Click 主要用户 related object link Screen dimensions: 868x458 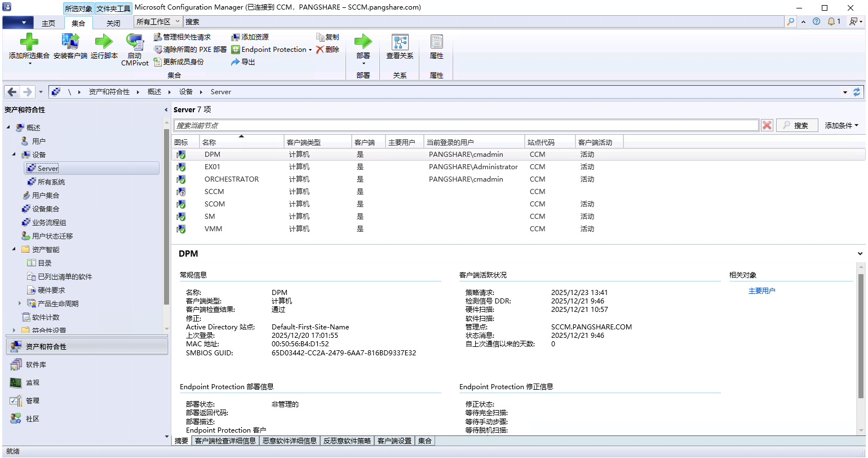[761, 291]
